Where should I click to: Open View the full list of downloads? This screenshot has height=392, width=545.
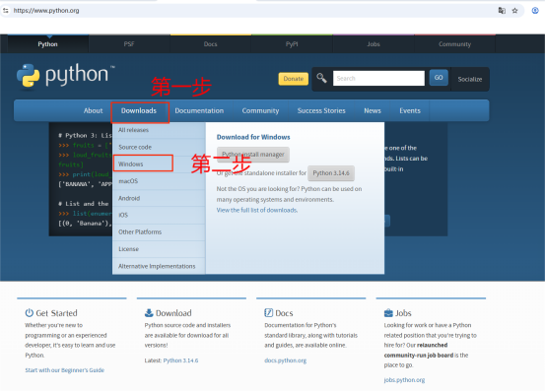257,210
